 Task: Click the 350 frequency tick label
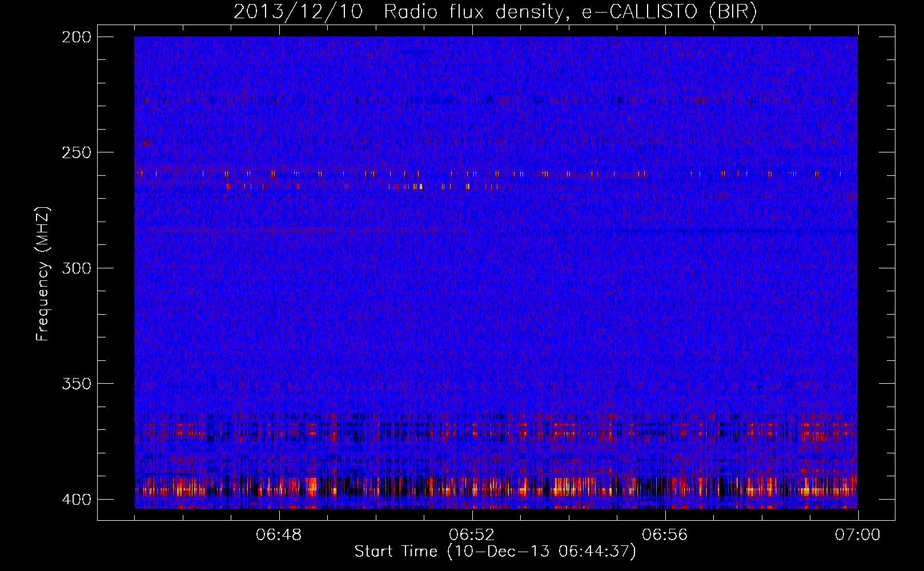click(x=76, y=383)
